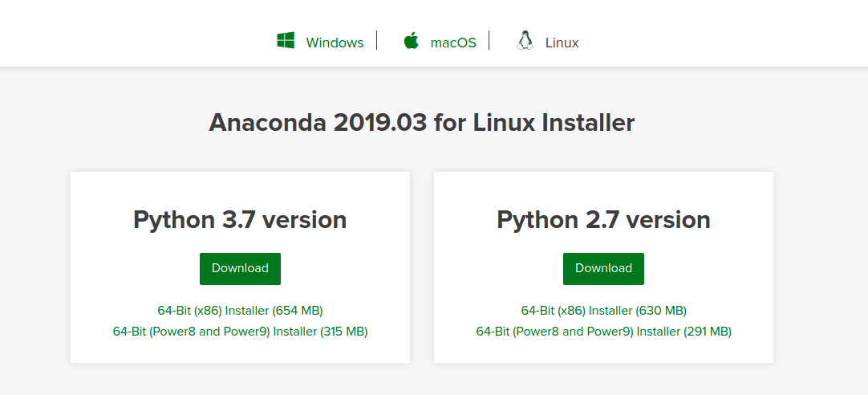Image resolution: width=868 pixels, height=395 pixels.
Task: Click the divider between macOS and Linux
Action: 489,41
